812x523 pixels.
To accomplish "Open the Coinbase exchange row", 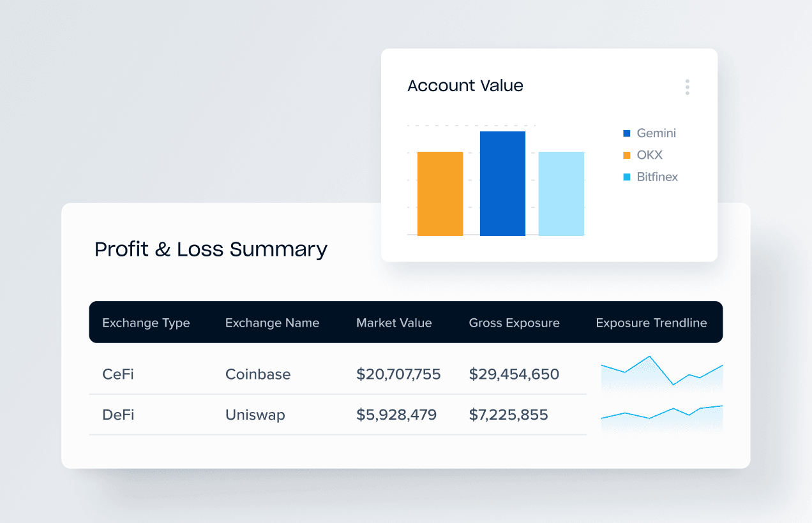I will click(258, 374).
